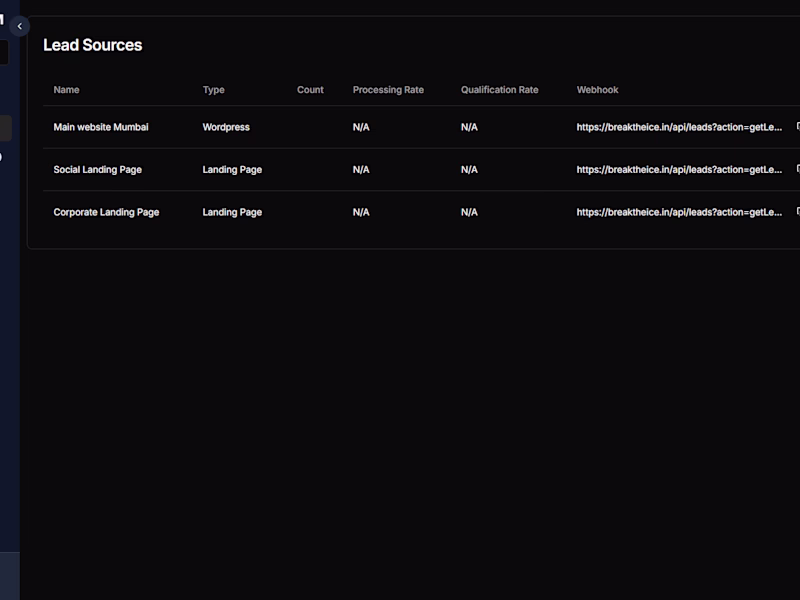Click the sidebar input box at top left

coord(3,52)
